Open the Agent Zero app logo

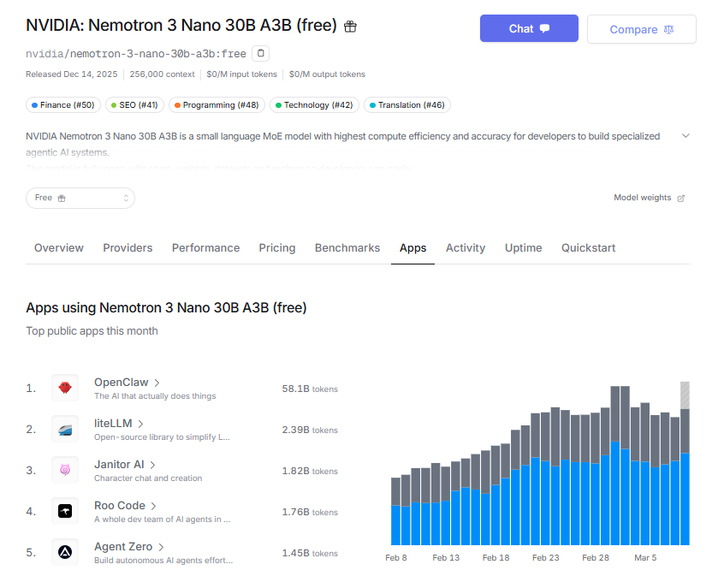tap(65, 553)
